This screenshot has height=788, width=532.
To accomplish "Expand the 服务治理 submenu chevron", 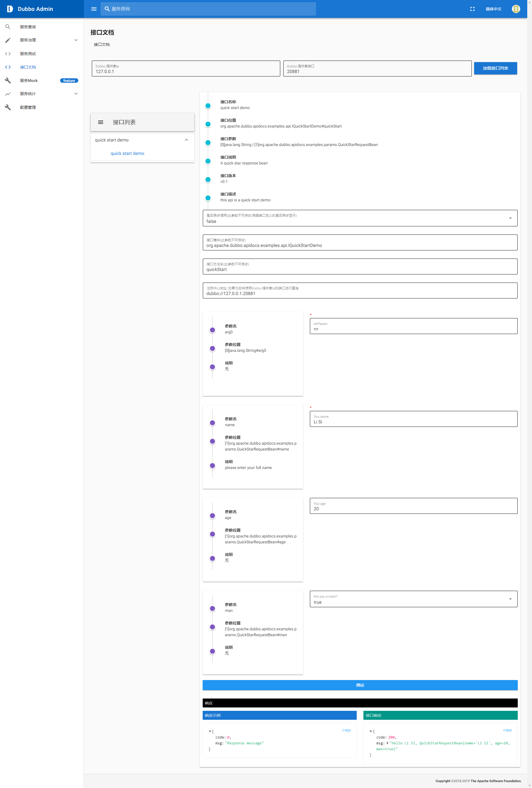I will [76, 40].
